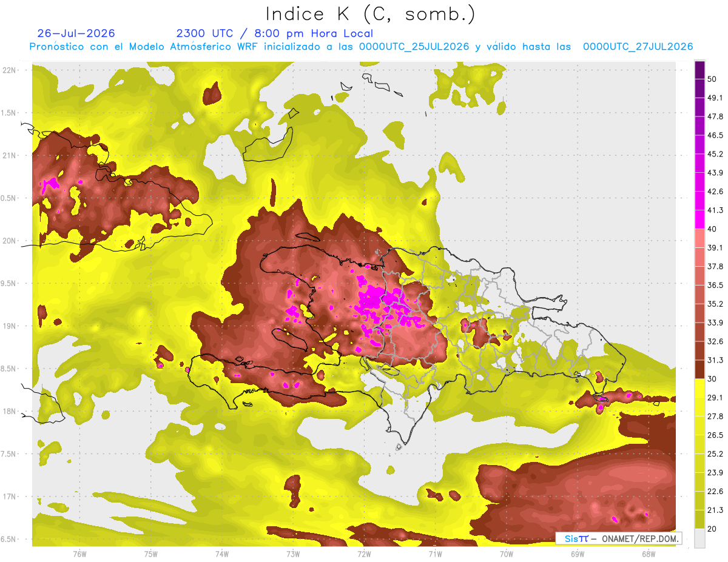Pick the magenta swatch between 40 and 41.3
The image size is (728, 562).
699,219
